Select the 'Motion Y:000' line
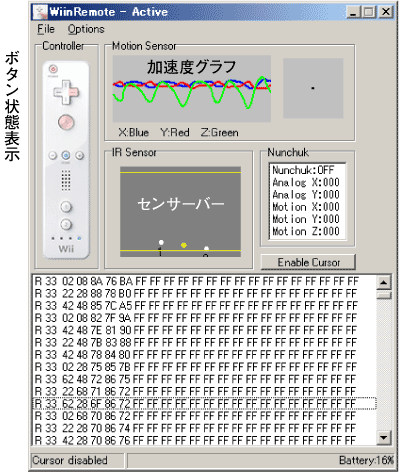The width and height of the screenshot is (400, 475). 306,219
